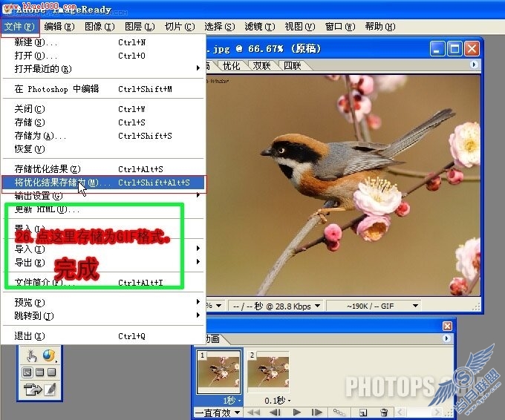
Task: Open the 编辑(E) menu
Action: click(x=59, y=27)
